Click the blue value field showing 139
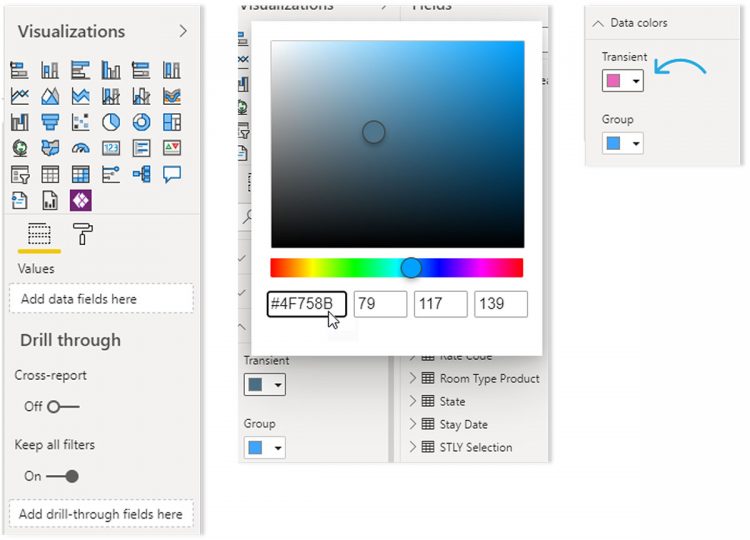This screenshot has height=540, width=750. pos(501,304)
